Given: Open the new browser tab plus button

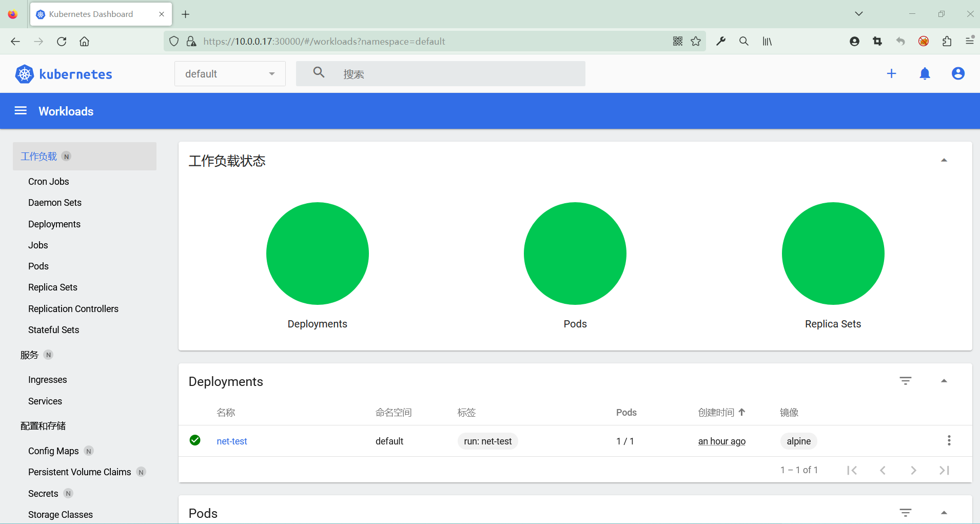Looking at the screenshot, I should (186, 14).
